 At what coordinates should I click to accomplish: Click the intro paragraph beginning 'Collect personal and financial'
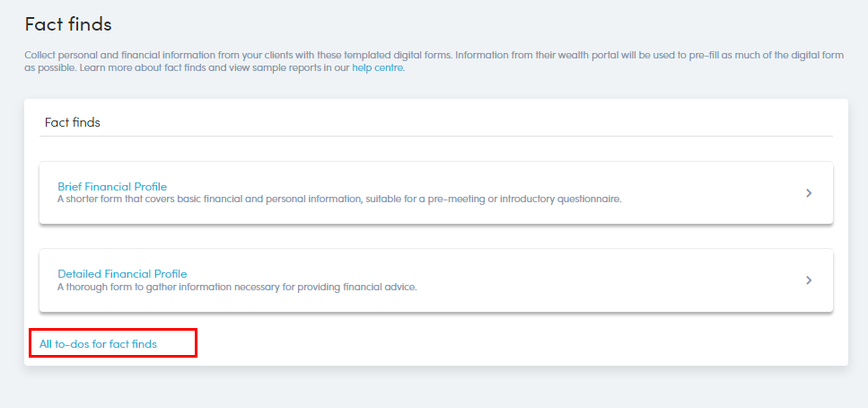[x=434, y=62]
